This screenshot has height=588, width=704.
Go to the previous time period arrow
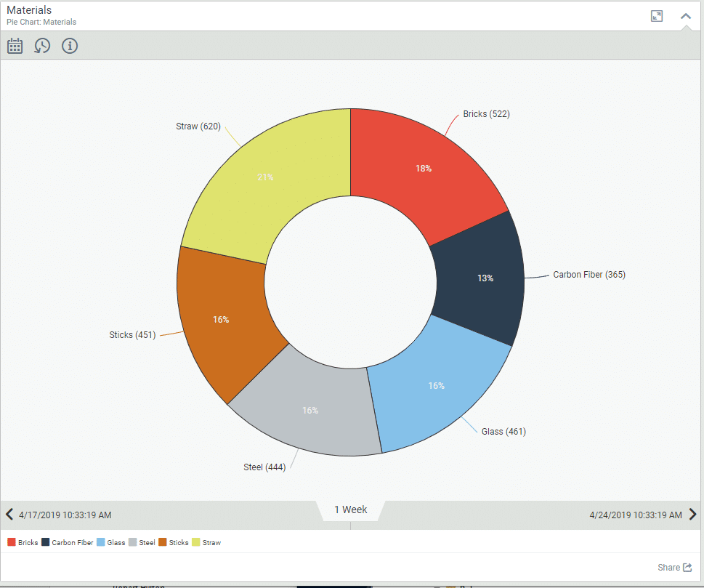pyautogui.click(x=9, y=515)
